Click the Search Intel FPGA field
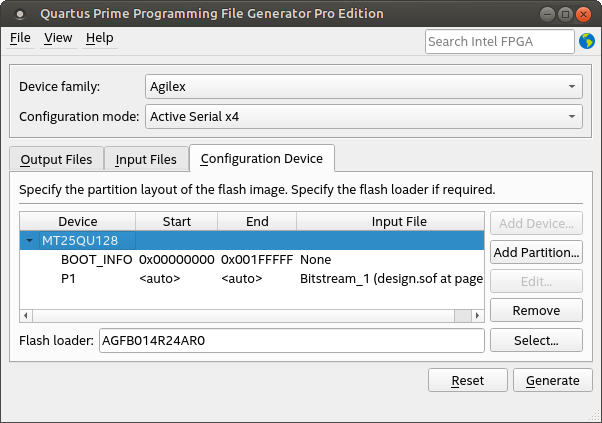This screenshot has height=423, width=602. (x=499, y=41)
